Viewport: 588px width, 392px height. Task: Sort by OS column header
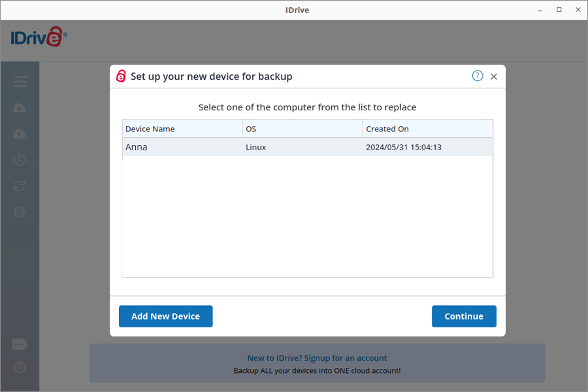pos(302,129)
